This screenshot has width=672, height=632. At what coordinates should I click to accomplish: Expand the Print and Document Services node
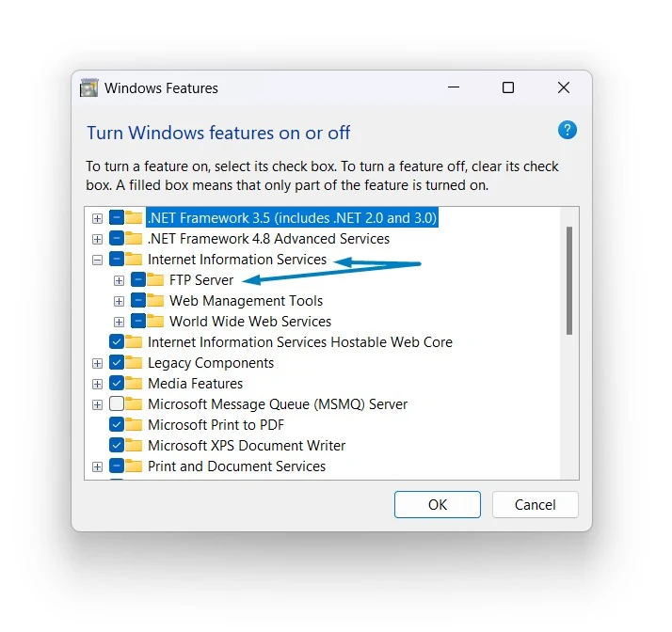[97, 466]
